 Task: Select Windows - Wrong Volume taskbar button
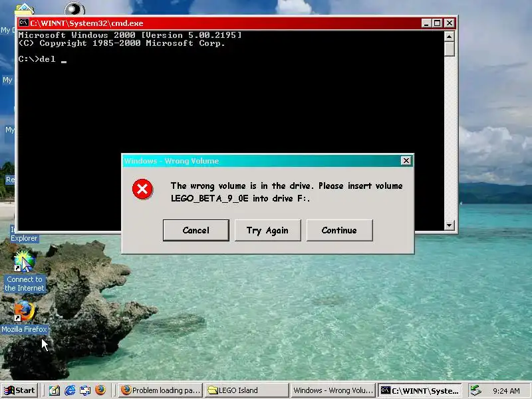pyautogui.click(x=333, y=390)
